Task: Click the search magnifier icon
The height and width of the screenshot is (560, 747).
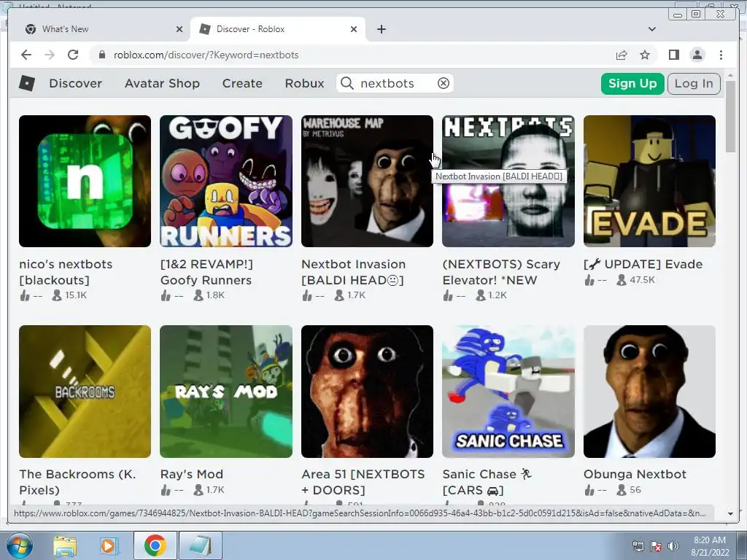Action: 347,83
